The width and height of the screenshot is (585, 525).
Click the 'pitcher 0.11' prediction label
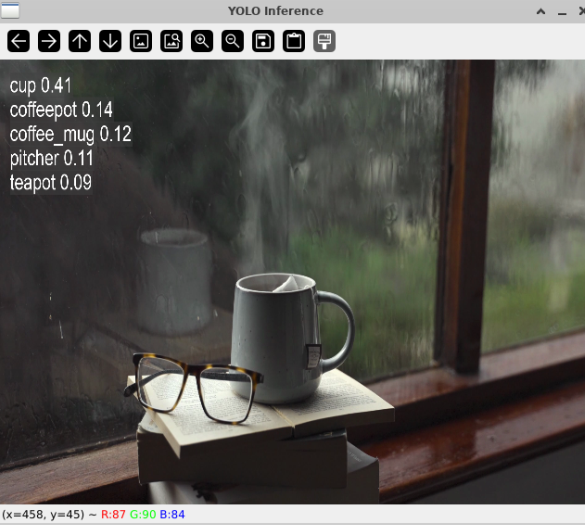coord(51,158)
